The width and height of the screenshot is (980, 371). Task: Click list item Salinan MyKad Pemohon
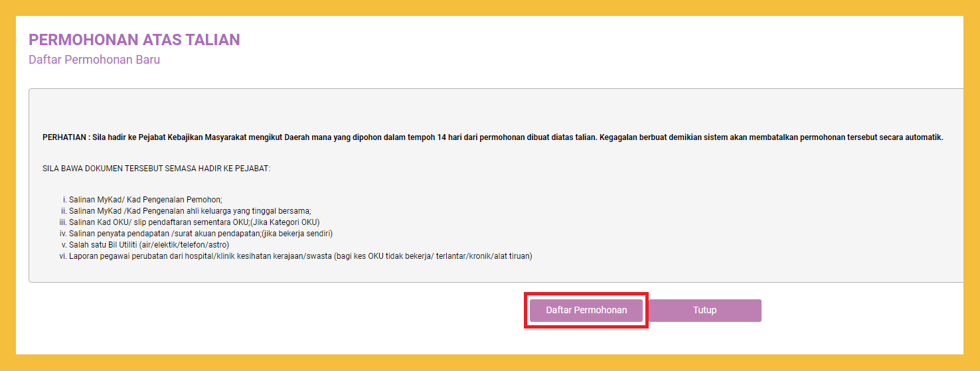[x=145, y=200]
